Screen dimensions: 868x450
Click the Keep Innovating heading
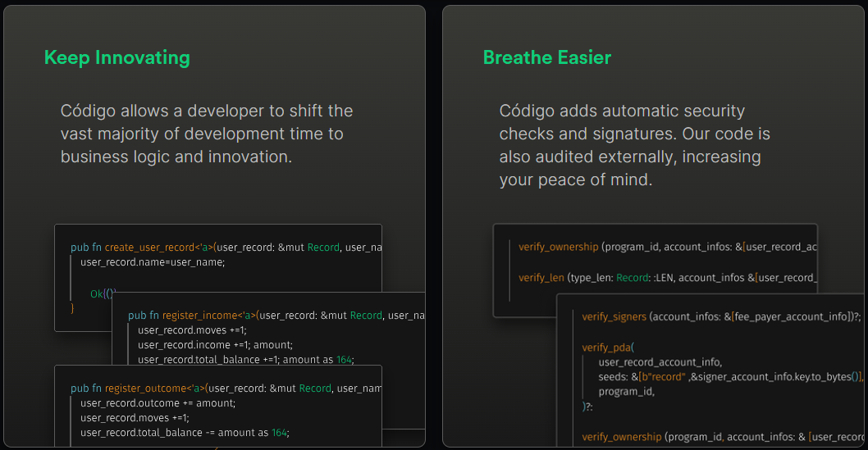coord(116,57)
